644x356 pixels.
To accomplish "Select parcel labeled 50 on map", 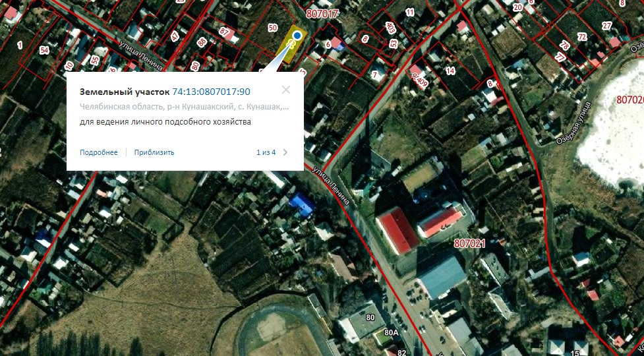I will coord(273,28).
